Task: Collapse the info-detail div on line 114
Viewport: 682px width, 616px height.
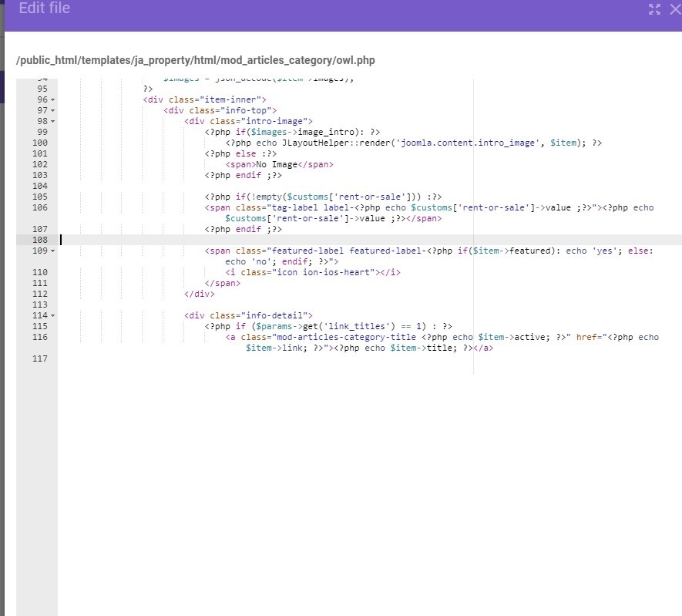Action: coord(52,316)
